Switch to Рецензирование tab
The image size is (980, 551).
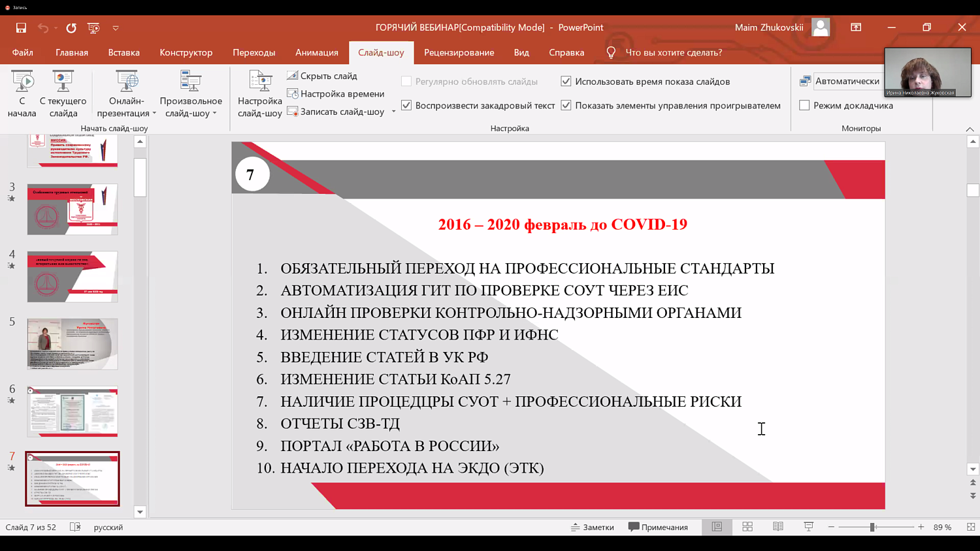(x=459, y=52)
